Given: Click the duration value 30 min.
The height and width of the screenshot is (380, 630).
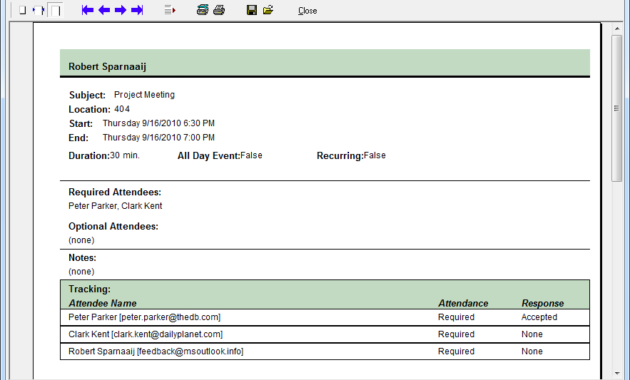Looking at the screenshot, I should (125, 155).
